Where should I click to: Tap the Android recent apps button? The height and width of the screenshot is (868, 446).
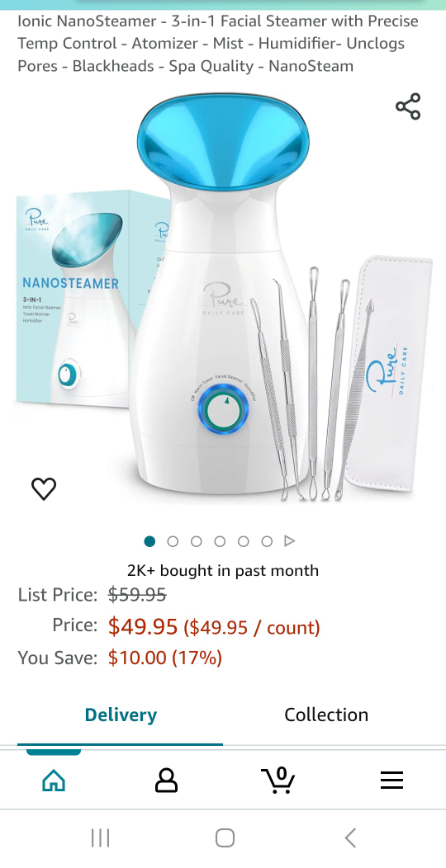click(100, 838)
